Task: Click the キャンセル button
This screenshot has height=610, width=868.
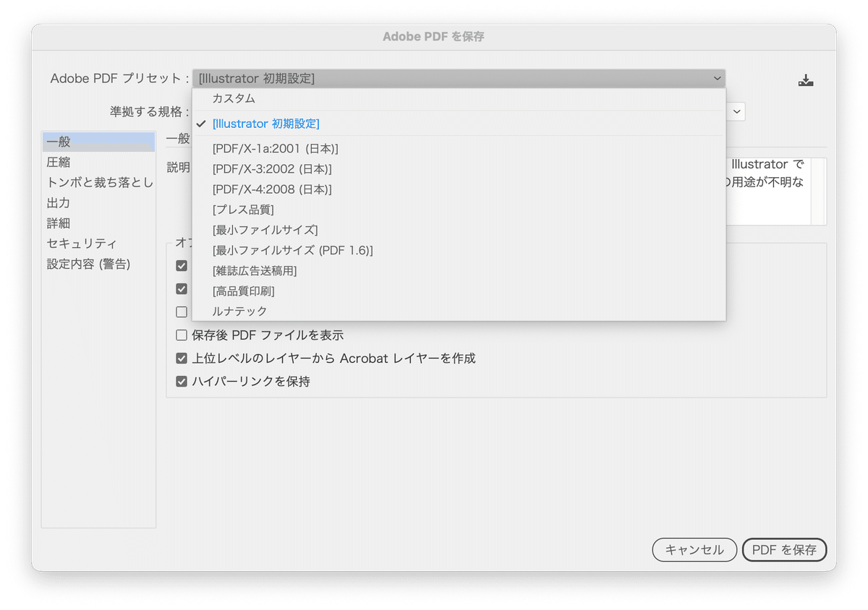Action: point(694,550)
